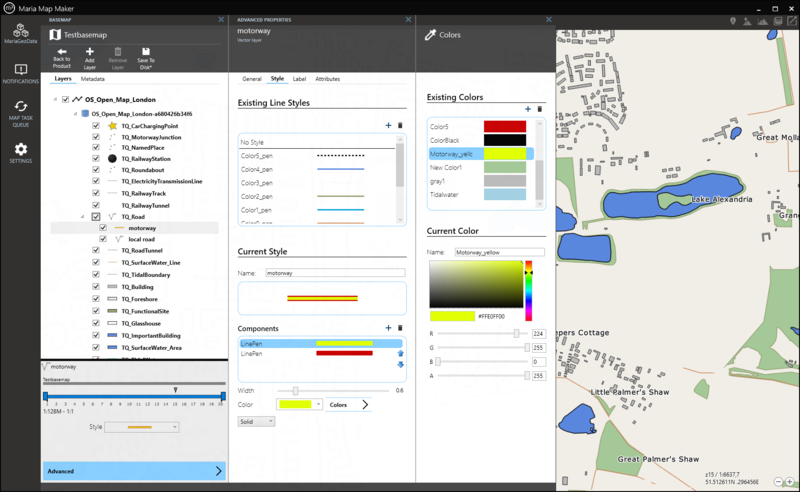
Task: Click the map layers stack icon
Action: [778, 21]
